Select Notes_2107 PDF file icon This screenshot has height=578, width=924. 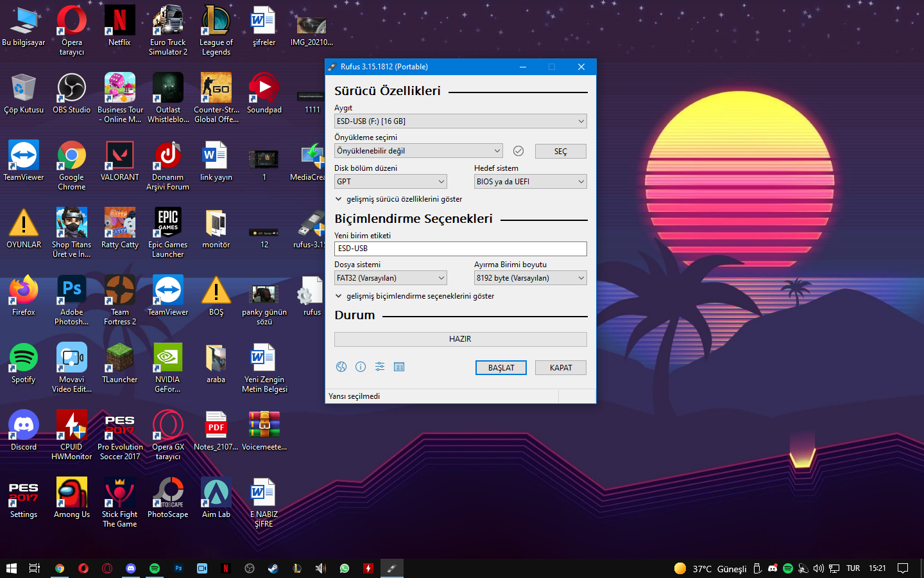tap(216, 432)
